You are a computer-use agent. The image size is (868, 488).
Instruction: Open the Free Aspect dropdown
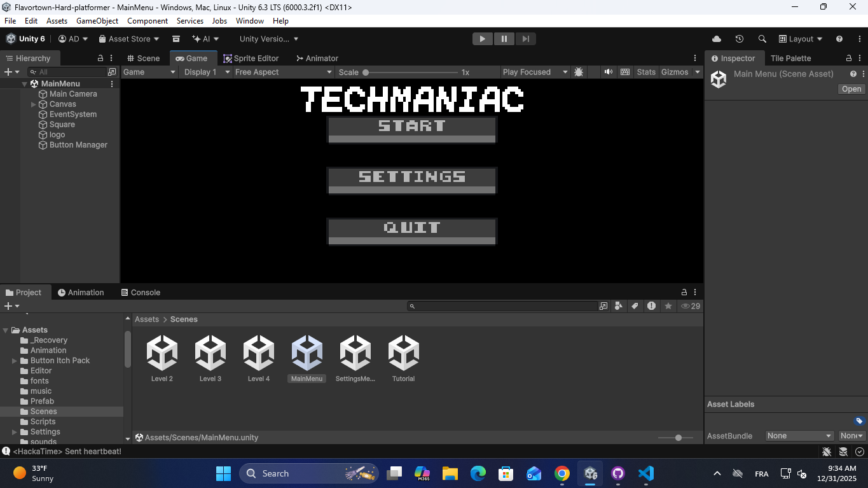[x=283, y=72]
